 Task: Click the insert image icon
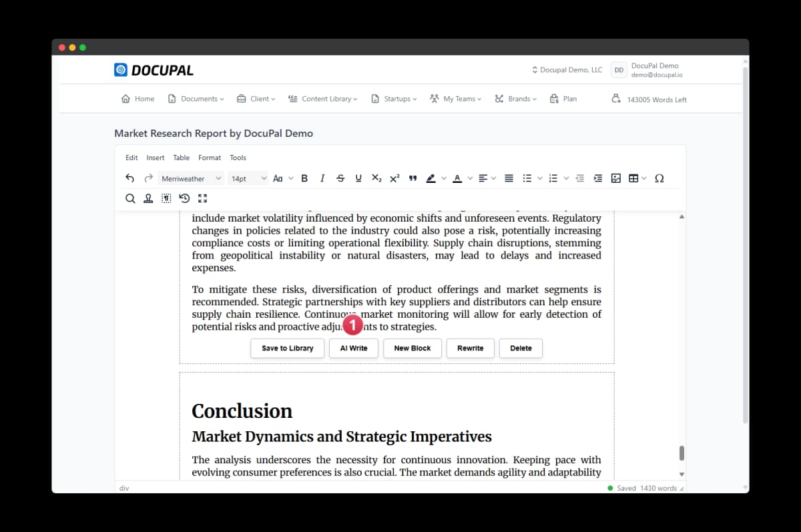coord(615,178)
